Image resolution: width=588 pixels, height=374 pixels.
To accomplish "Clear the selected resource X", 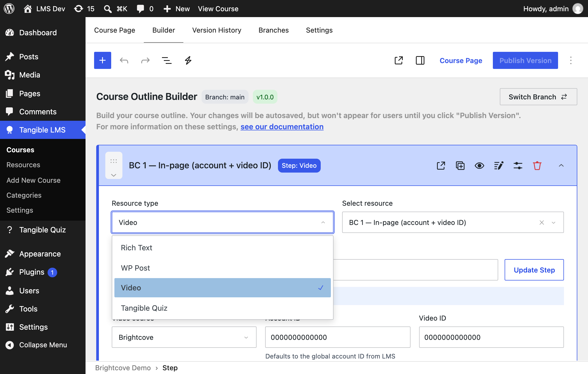I will pos(542,223).
